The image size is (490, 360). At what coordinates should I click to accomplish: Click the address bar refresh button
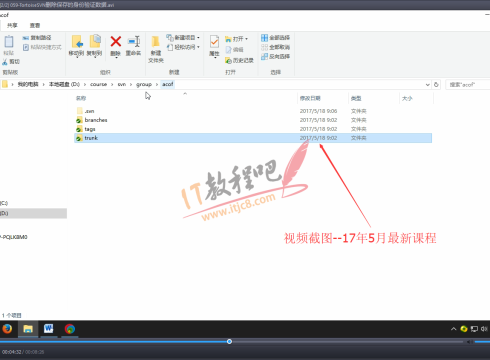pyautogui.click(x=436, y=85)
